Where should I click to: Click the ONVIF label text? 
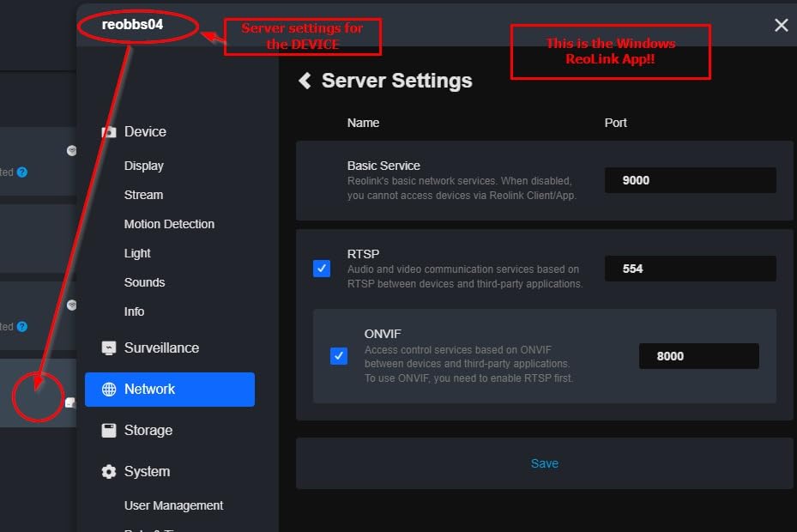click(383, 334)
